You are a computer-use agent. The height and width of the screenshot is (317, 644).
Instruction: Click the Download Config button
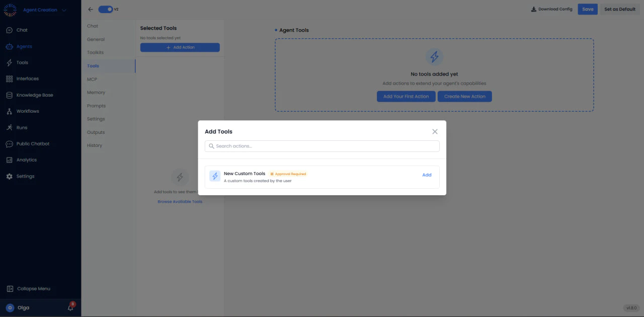551,9
